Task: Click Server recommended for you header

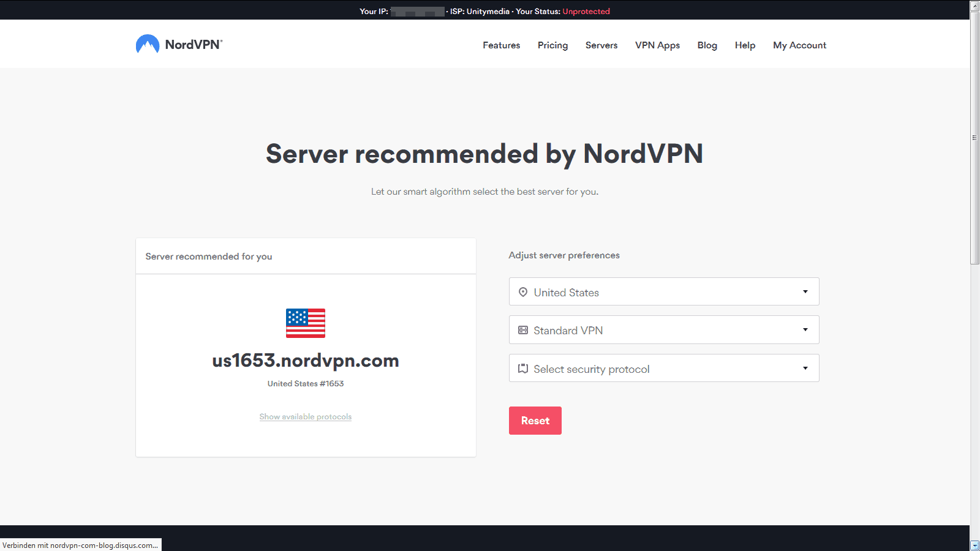Action: pyautogui.click(x=209, y=256)
